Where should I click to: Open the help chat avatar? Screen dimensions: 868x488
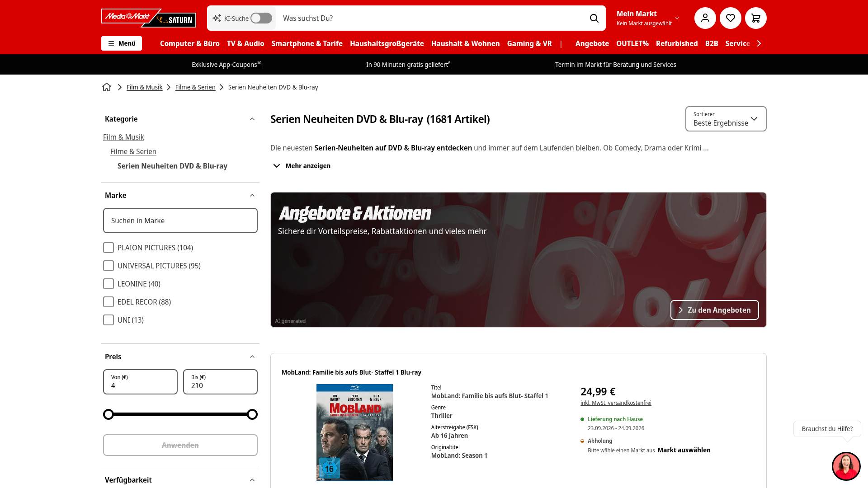point(846,466)
